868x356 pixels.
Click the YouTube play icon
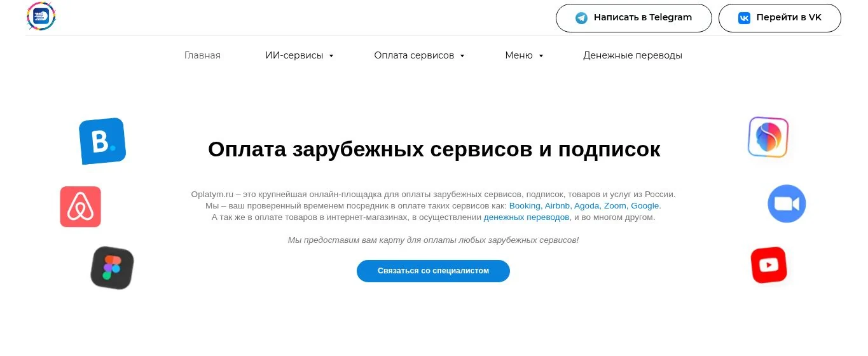coord(769,265)
